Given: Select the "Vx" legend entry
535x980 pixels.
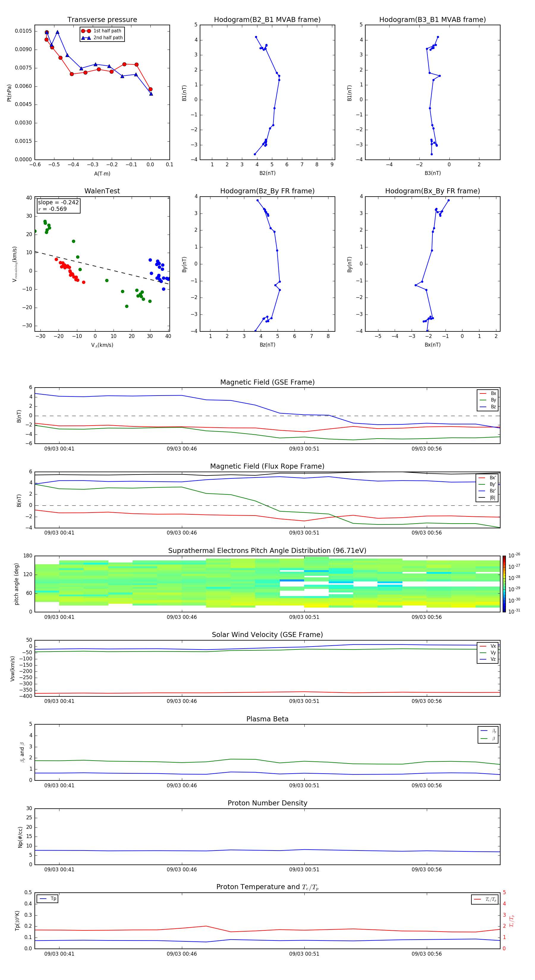Looking at the screenshot, I should [488, 646].
